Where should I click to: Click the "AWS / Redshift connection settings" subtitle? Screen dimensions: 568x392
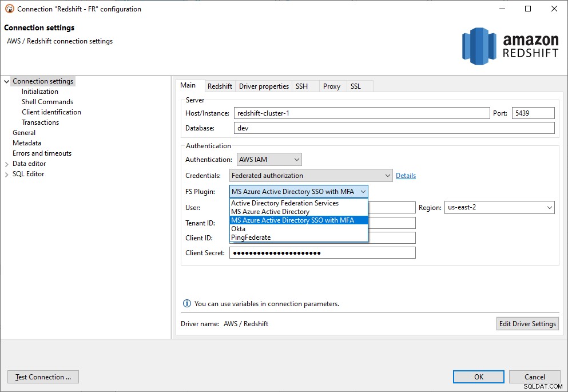[59, 41]
